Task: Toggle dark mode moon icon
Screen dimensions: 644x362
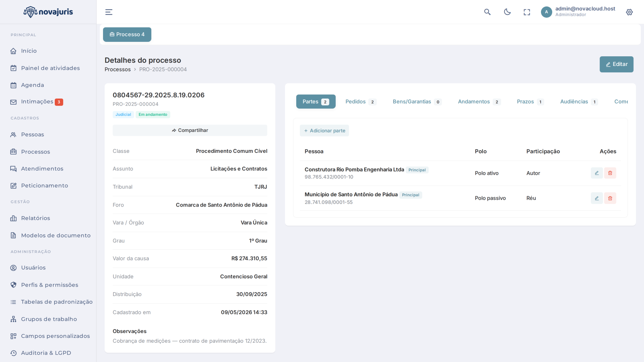Action: click(507, 12)
